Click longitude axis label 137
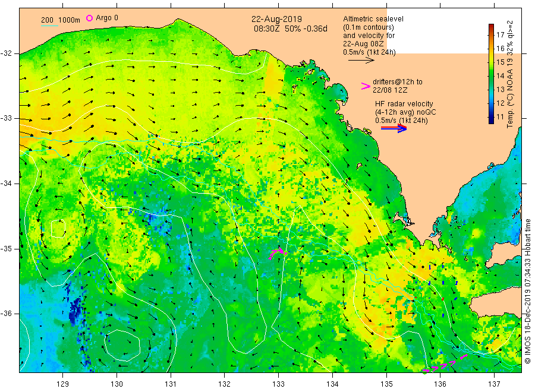 [x=494, y=384]
